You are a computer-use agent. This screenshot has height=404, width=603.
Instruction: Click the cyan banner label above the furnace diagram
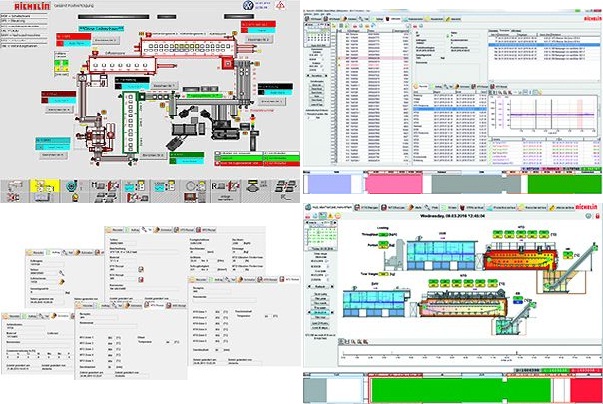coord(101,28)
